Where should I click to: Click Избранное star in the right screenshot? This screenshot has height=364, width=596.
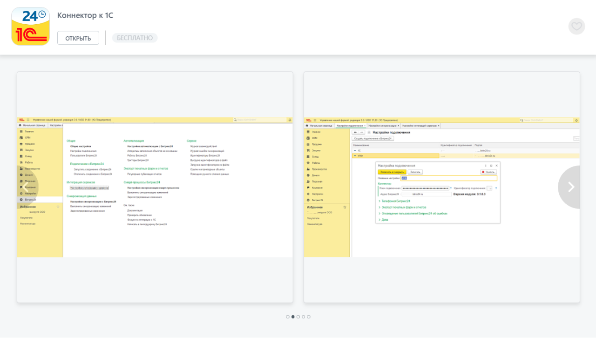pos(345,207)
